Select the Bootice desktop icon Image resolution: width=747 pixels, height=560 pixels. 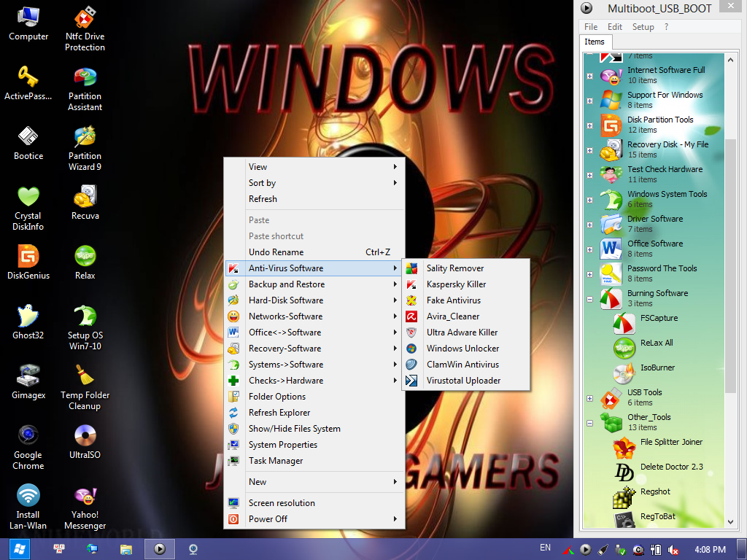click(28, 143)
